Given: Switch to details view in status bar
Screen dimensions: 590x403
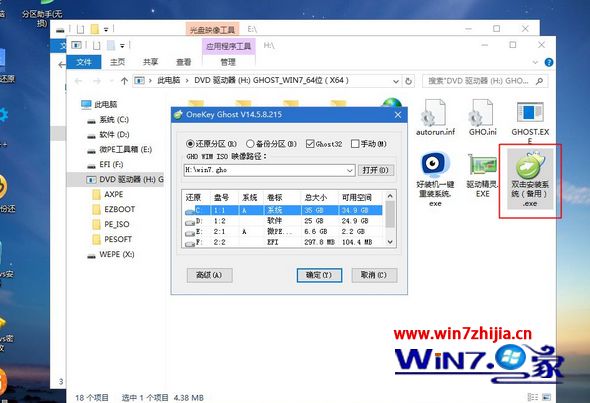Looking at the screenshot, I should pyautogui.click(x=532, y=397).
